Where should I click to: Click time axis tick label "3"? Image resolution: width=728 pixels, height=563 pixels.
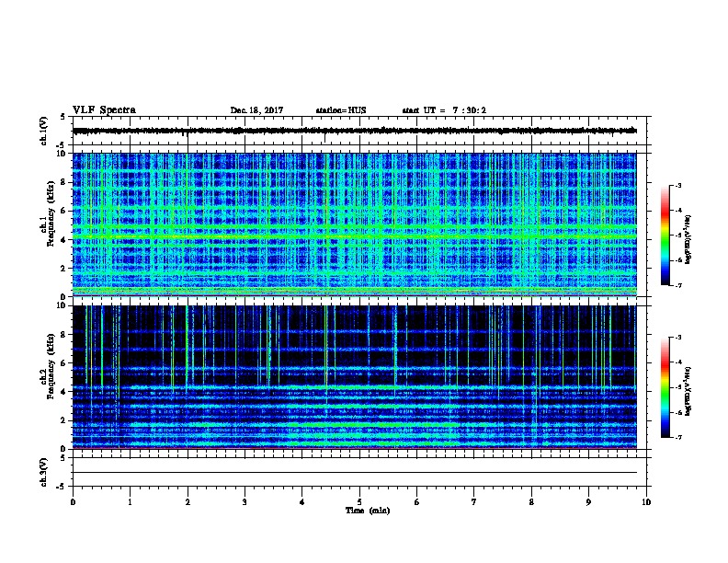click(245, 502)
